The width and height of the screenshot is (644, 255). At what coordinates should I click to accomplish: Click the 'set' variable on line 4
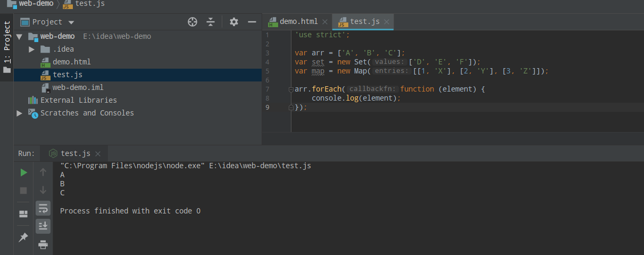318,62
